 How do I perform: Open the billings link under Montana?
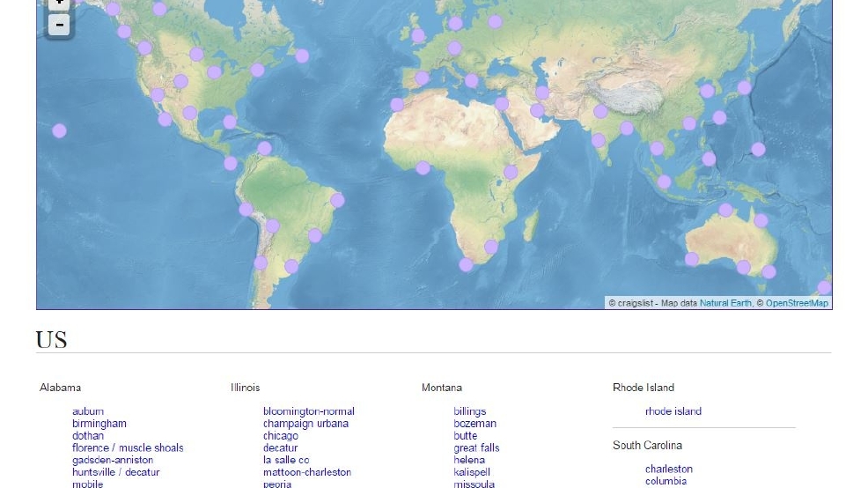pyautogui.click(x=470, y=411)
